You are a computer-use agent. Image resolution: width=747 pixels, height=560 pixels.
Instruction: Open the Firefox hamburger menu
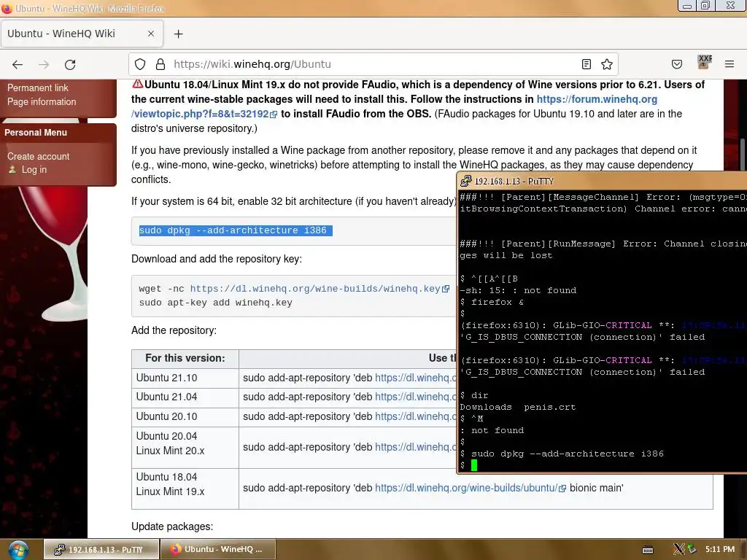pyautogui.click(x=729, y=64)
